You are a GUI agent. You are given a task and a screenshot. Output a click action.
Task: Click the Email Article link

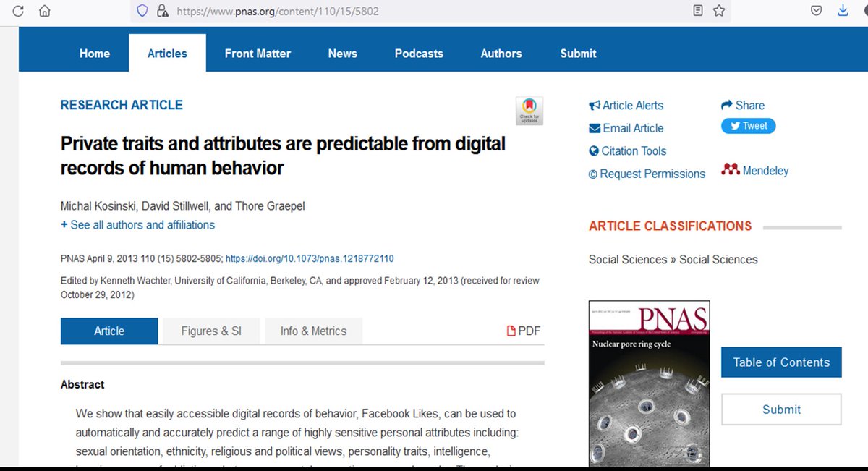click(626, 128)
